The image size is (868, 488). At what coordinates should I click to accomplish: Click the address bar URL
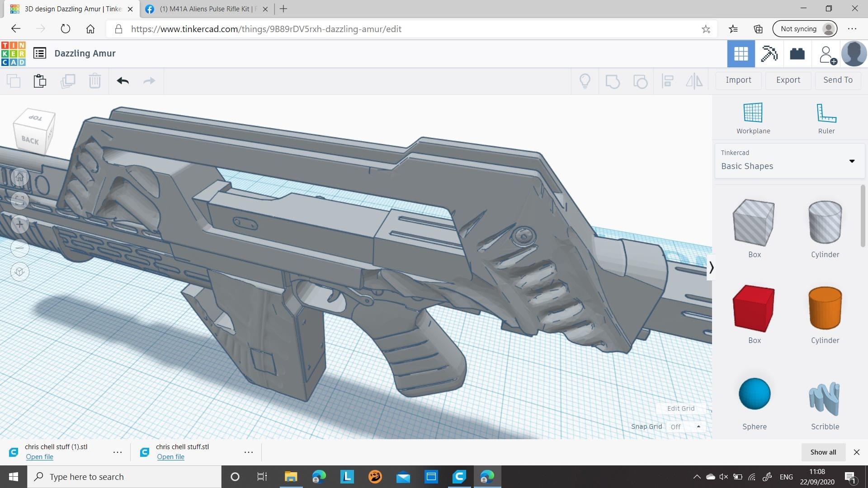[x=266, y=29]
